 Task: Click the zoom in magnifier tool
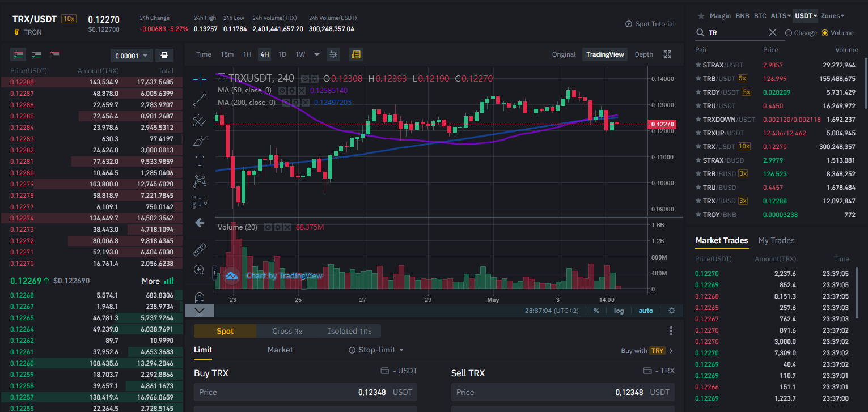click(x=200, y=270)
